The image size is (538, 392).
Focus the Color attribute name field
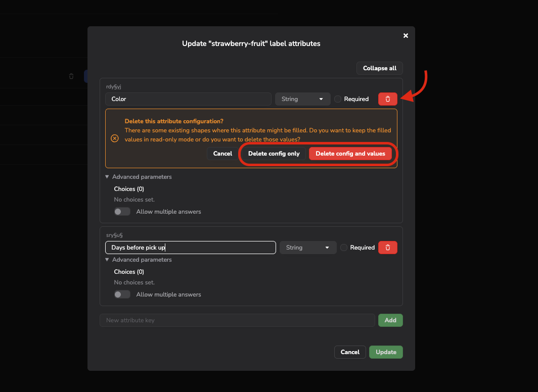coord(189,99)
